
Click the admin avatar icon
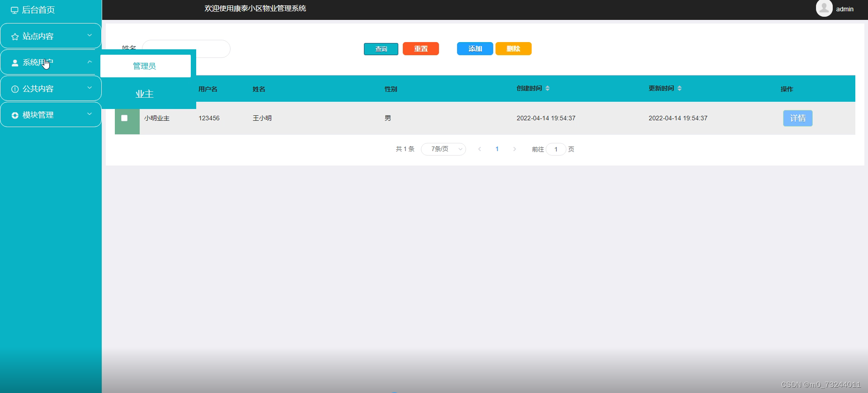(x=824, y=8)
